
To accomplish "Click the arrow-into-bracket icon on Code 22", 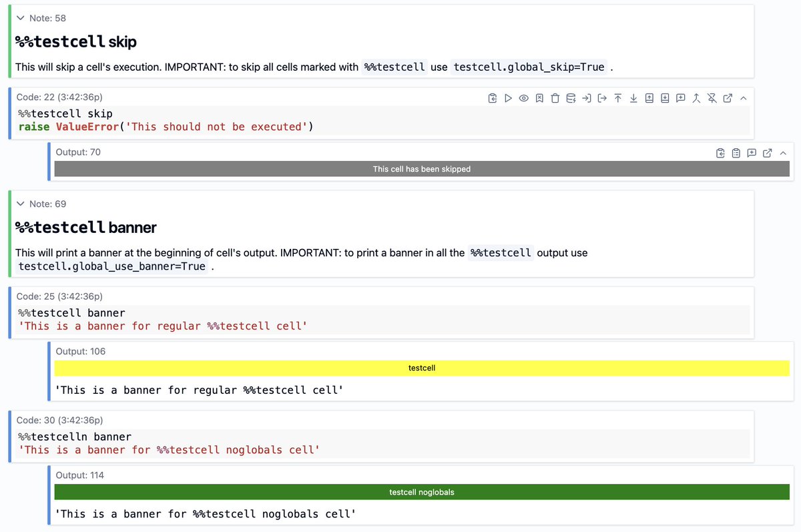I will point(587,98).
